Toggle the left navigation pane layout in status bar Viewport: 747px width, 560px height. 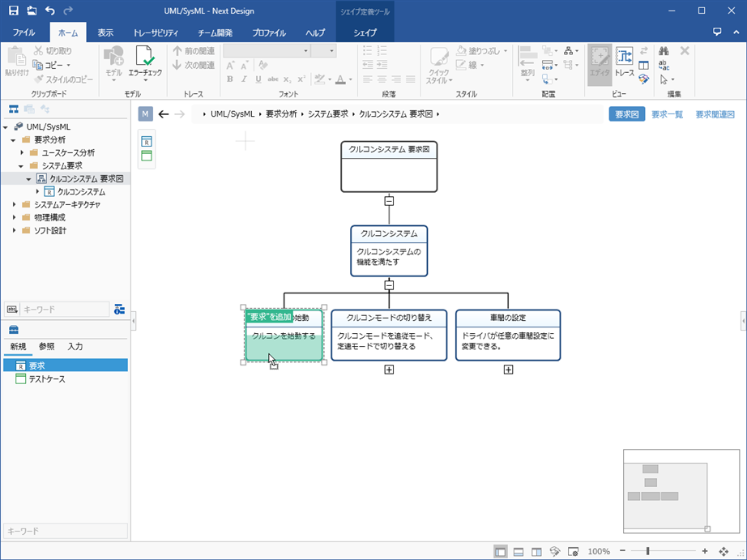point(500,552)
